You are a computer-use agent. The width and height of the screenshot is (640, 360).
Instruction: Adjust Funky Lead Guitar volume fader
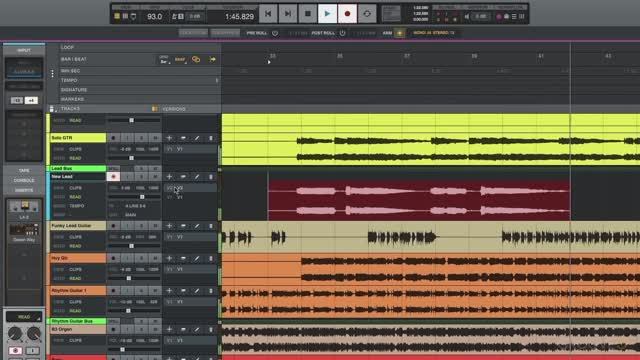(131, 246)
